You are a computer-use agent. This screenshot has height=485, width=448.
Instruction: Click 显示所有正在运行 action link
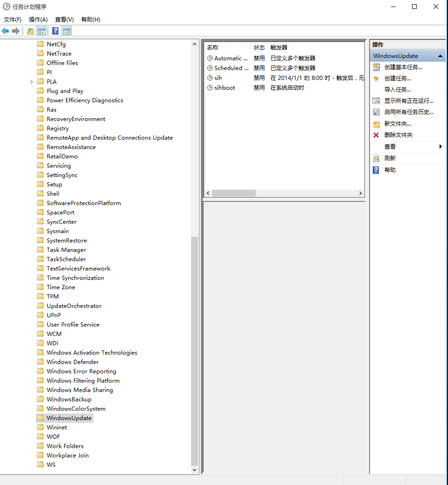pyautogui.click(x=408, y=101)
